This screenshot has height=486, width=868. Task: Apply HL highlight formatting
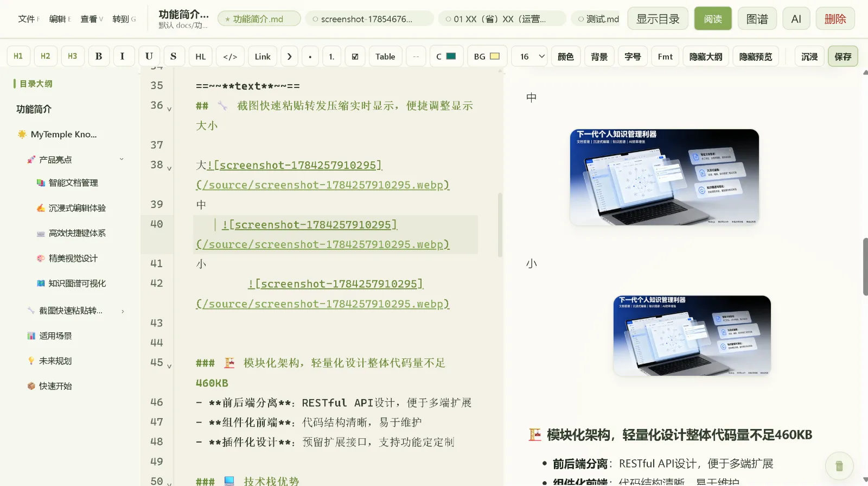[x=201, y=56]
